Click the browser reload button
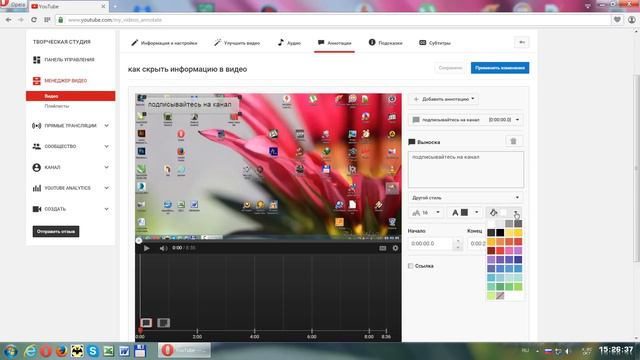The width and height of the screenshot is (640, 360). click(x=34, y=20)
